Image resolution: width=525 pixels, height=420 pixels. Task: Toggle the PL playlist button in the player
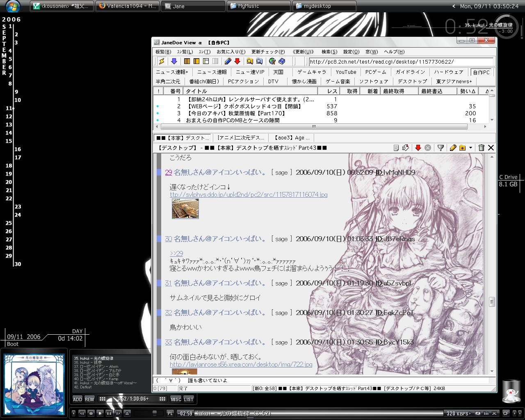pyautogui.click(x=170, y=413)
